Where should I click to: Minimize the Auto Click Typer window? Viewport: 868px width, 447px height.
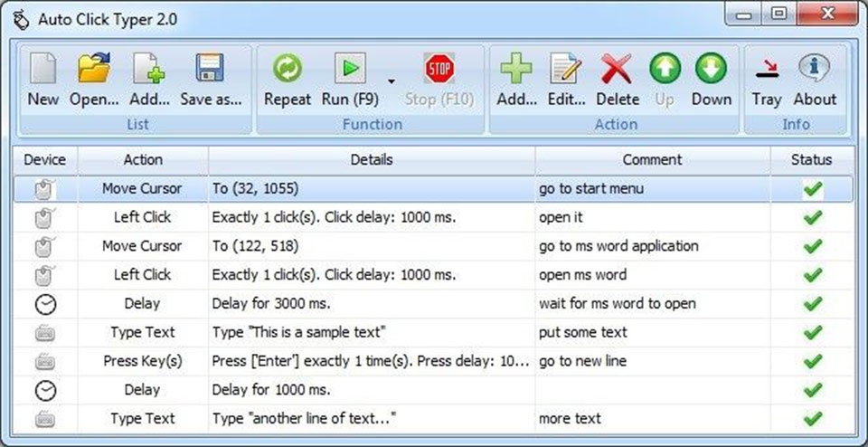pos(743,14)
